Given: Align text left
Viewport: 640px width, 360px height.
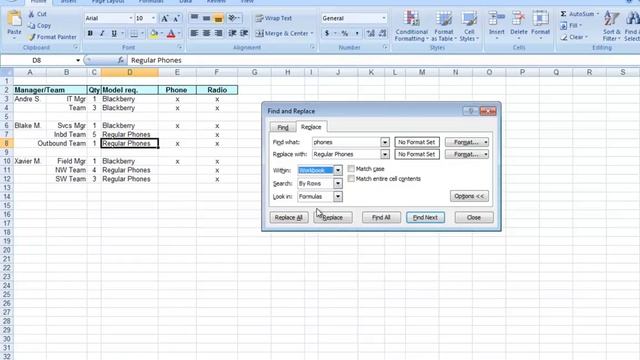Looking at the screenshot, I should 195,33.
